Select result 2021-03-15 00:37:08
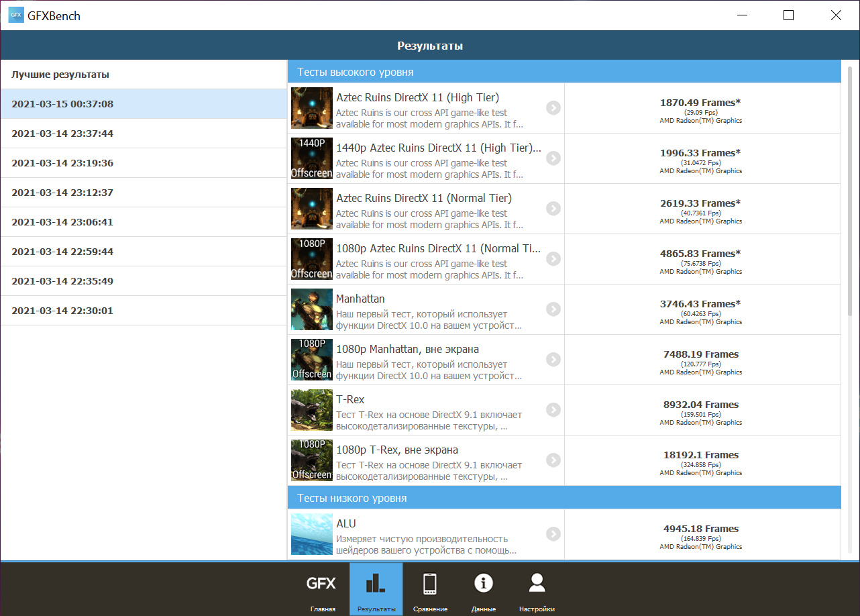 point(144,104)
